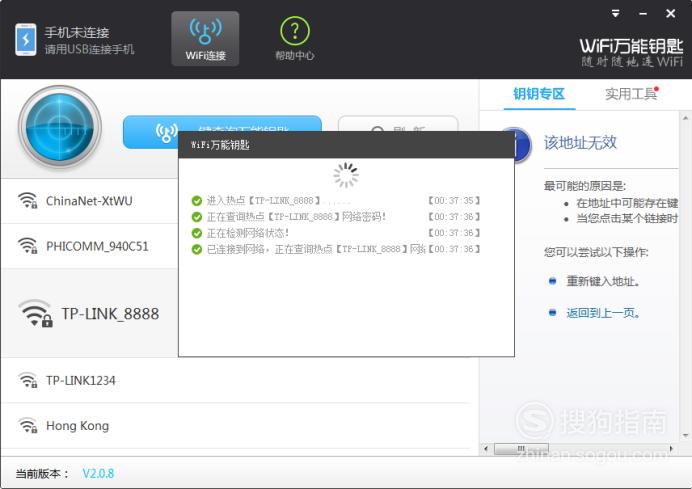
Task: Click the loading spinner in dialog
Action: pos(346,175)
